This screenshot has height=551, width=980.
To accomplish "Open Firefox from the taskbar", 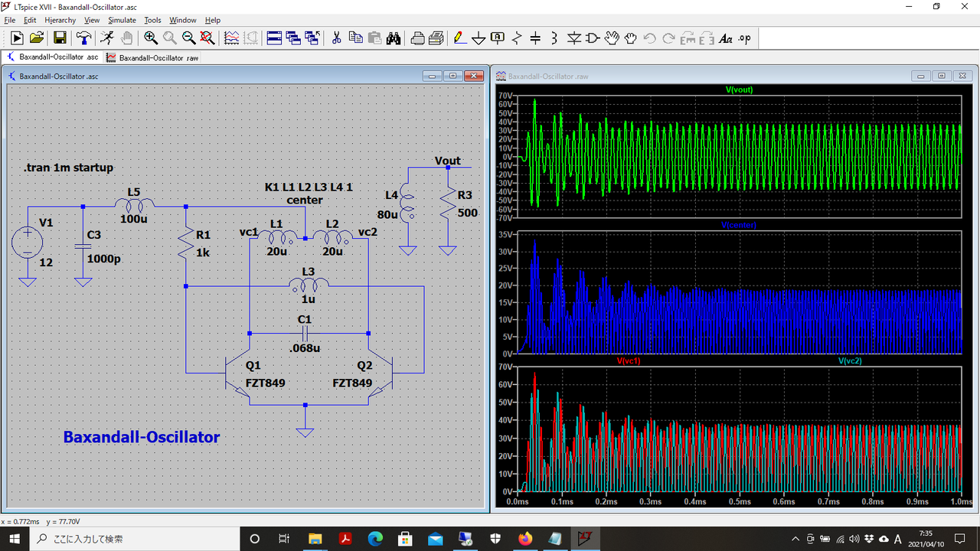I will pyautogui.click(x=524, y=538).
